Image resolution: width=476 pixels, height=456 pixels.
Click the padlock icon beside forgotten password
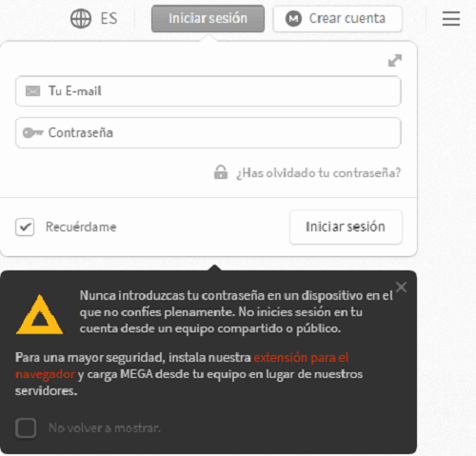click(221, 172)
